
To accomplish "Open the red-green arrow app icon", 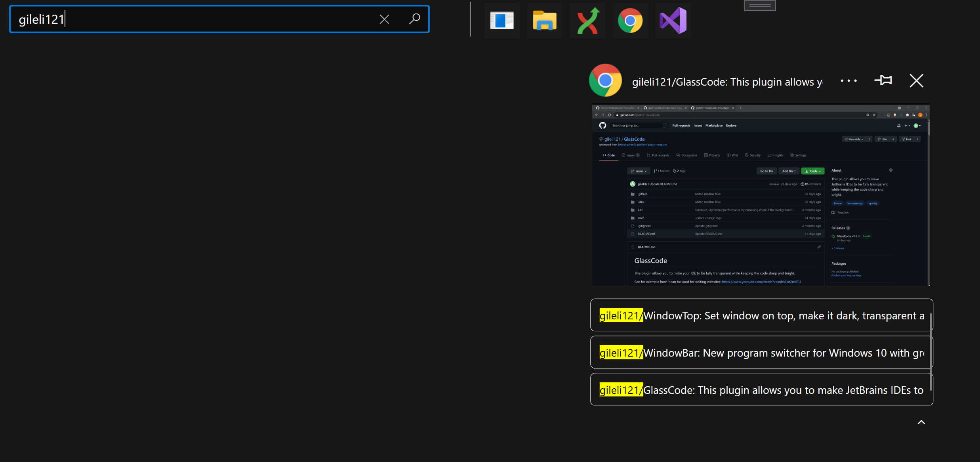I will (x=587, y=21).
